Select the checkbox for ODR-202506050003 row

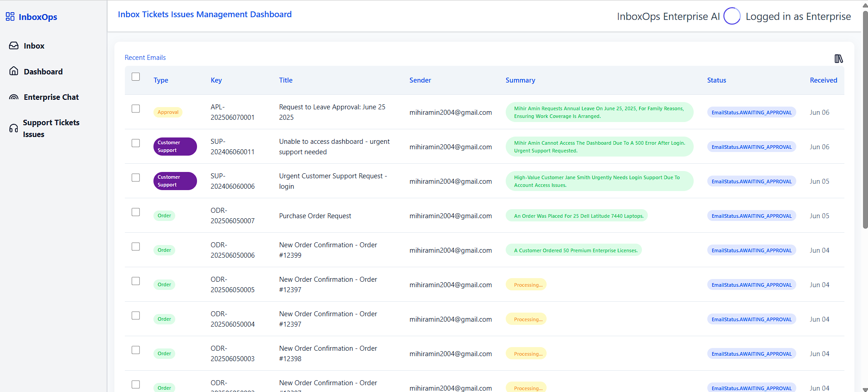point(136,350)
